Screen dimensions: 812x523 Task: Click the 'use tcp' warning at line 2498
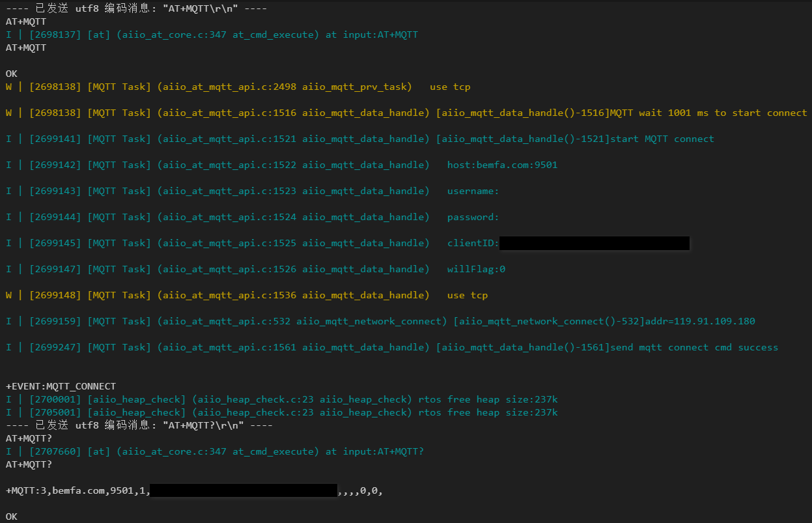pos(449,87)
